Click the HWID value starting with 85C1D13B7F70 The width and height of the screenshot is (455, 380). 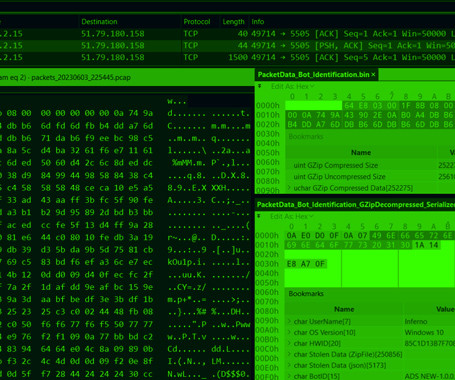point(430,343)
